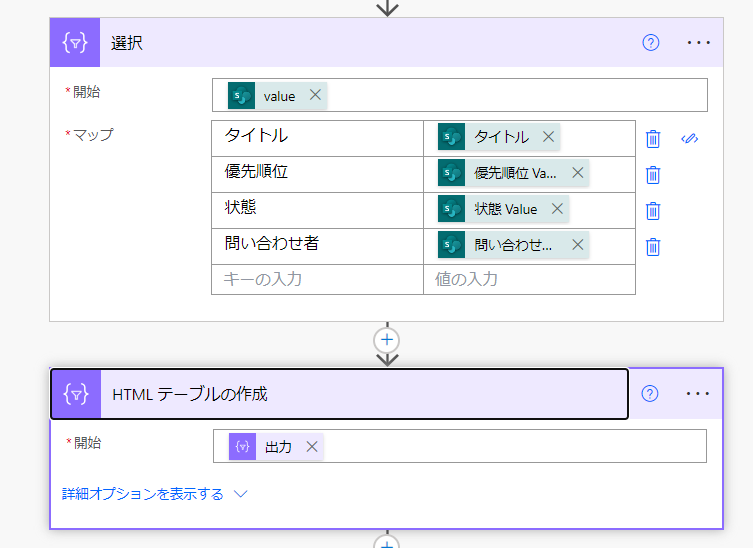753x548 pixels.
Task: Click the 選択 開始 input field
Action: (x=460, y=95)
